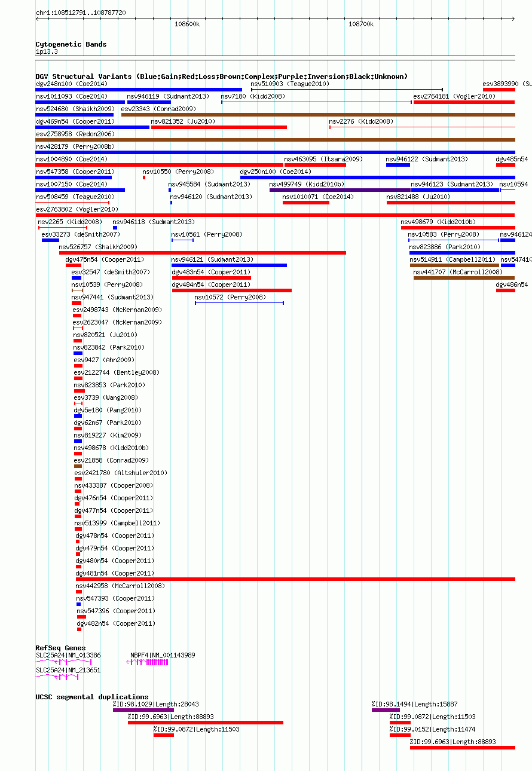
Task: Select the small nsv10550 (Perry2008) label
Action: pyautogui.click(x=178, y=172)
